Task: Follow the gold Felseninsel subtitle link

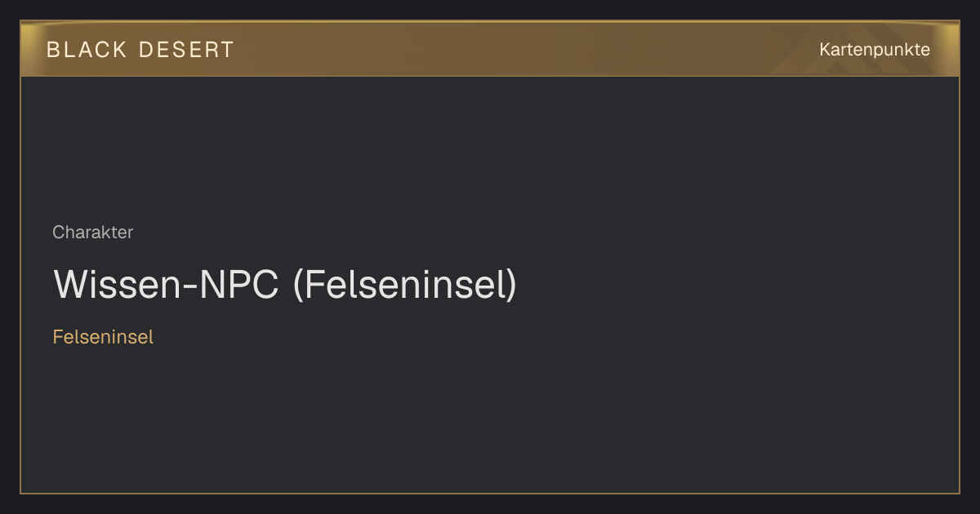Action: pyautogui.click(x=103, y=336)
